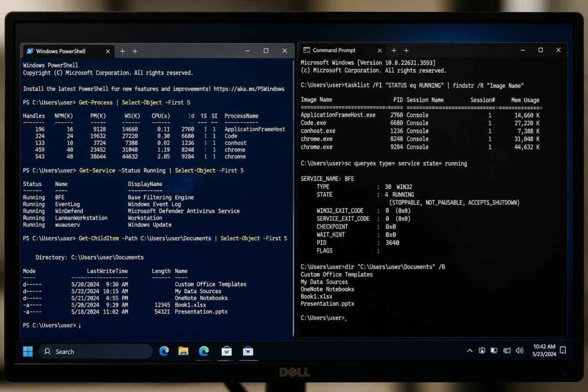Click the LastWriteTime column header
Viewport: 588px width, 392px height.
[107, 271]
